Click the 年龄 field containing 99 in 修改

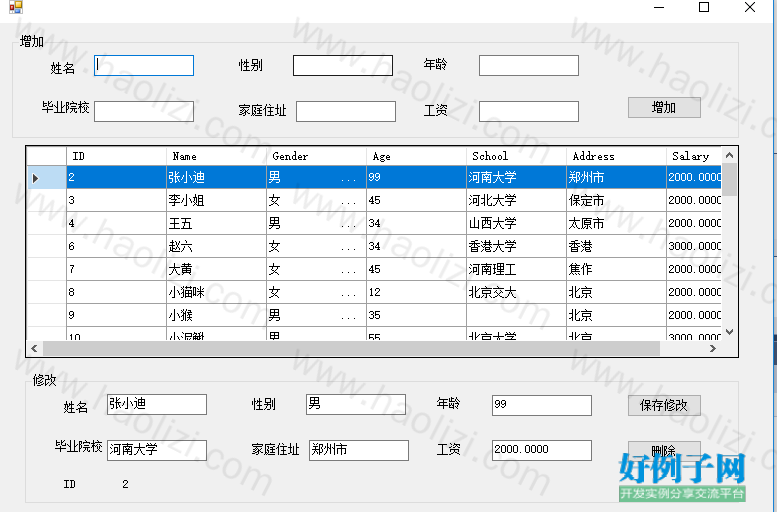[542, 405]
